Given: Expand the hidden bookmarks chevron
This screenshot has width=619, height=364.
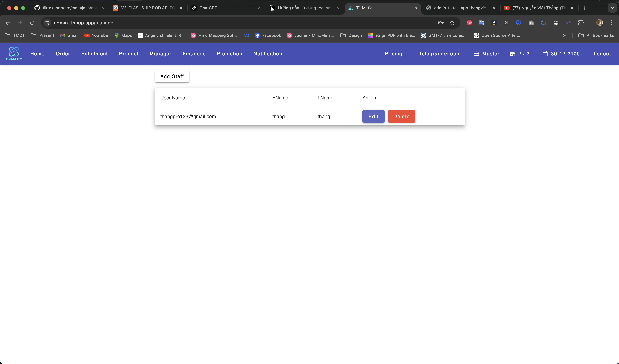Looking at the screenshot, I should tap(564, 35).
